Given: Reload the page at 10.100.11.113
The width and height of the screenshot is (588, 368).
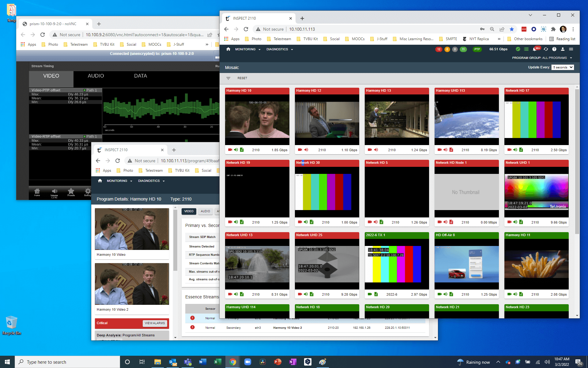Looking at the screenshot, I should 246,29.
